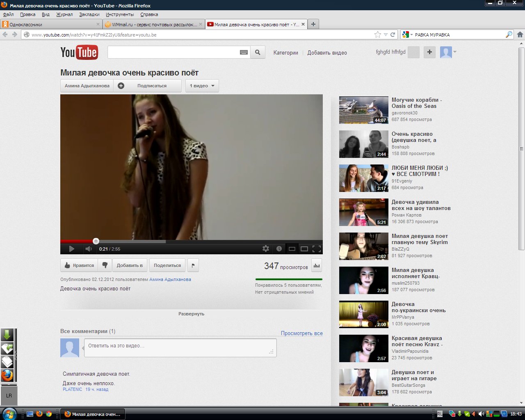Open 'Девушка поет и играет на гитаре' thumbnail
525x420 pixels.
coord(363,382)
